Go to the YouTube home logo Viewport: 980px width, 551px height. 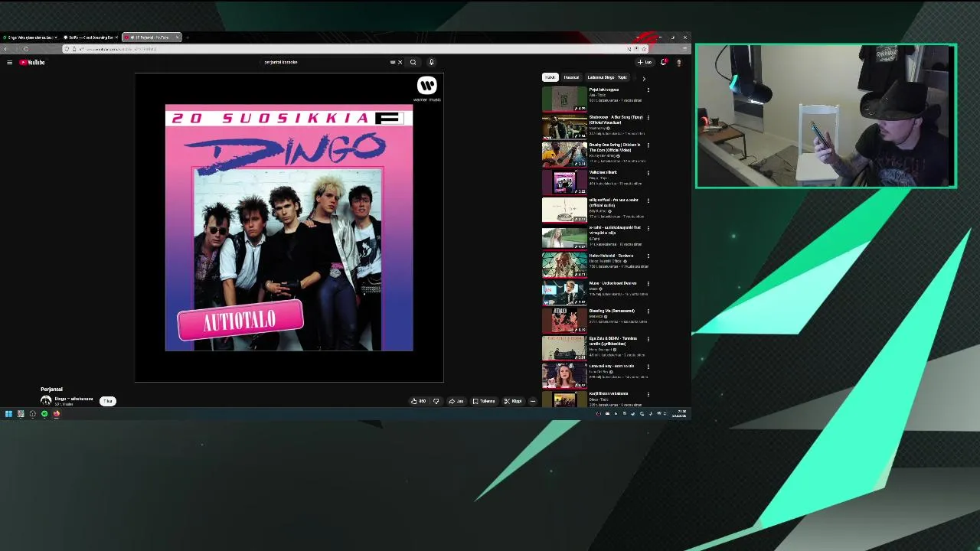[32, 62]
